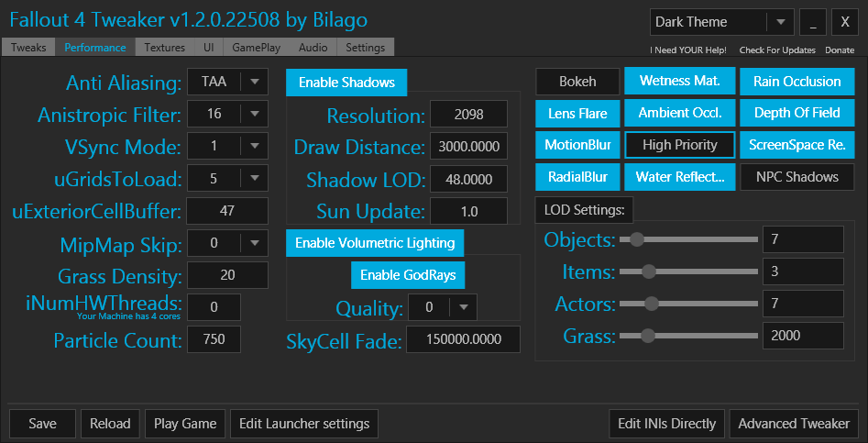Toggle ScreenSpace Re. option

coord(797,145)
